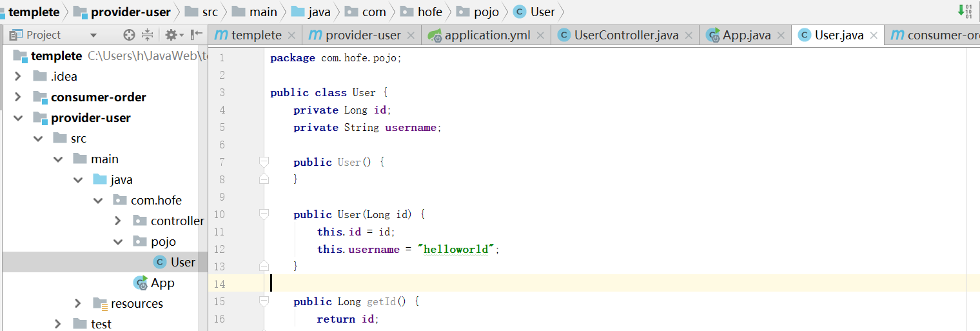Image resolution: width=980 pixels, height=331 pixels.
Task: Close the templete editor tab
Action: point(291,35)
